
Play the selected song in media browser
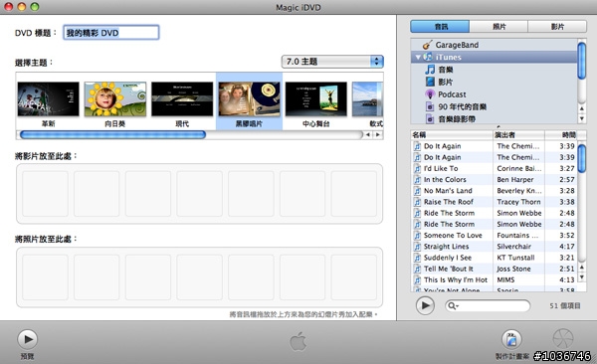[x=425, y=305]
